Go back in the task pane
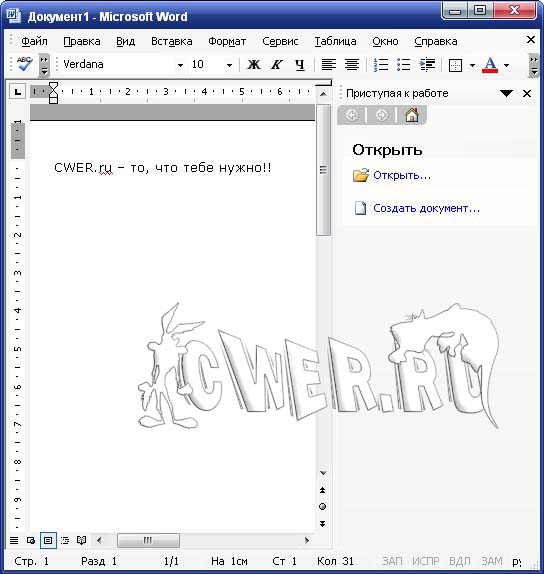 click(352, 115)
